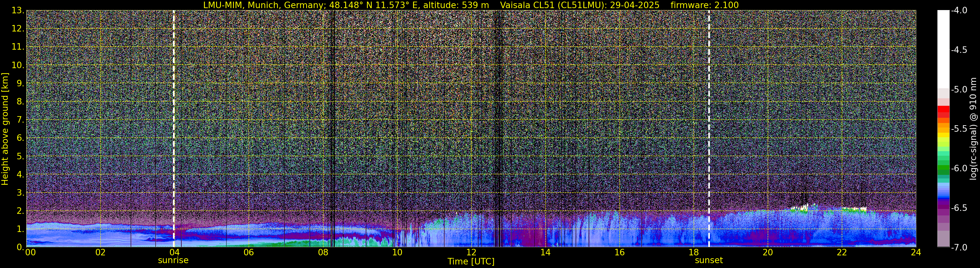Click the time tick label '08'
The height and width of the screenshot is (268, 980).
click(x=323, y=252)
